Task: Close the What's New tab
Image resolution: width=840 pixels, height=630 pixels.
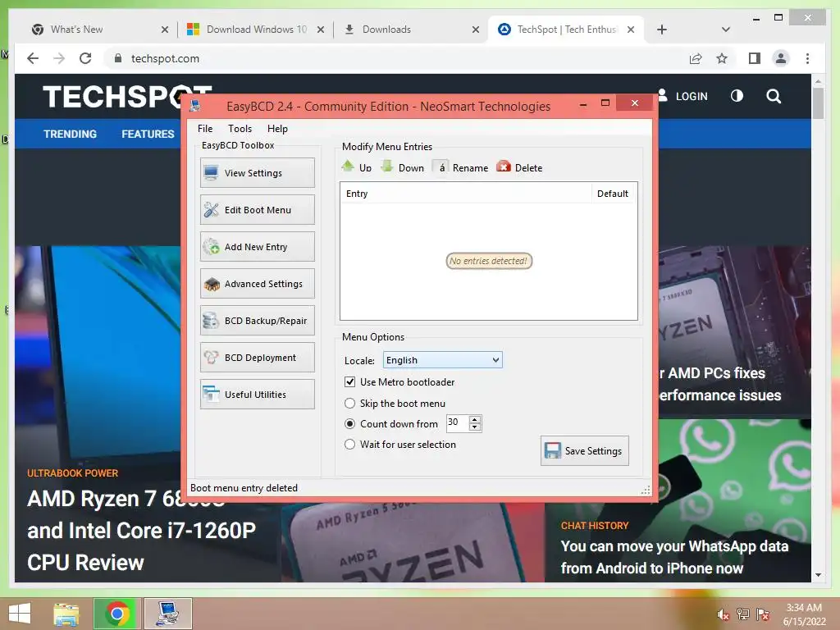Action: [164, 30]
